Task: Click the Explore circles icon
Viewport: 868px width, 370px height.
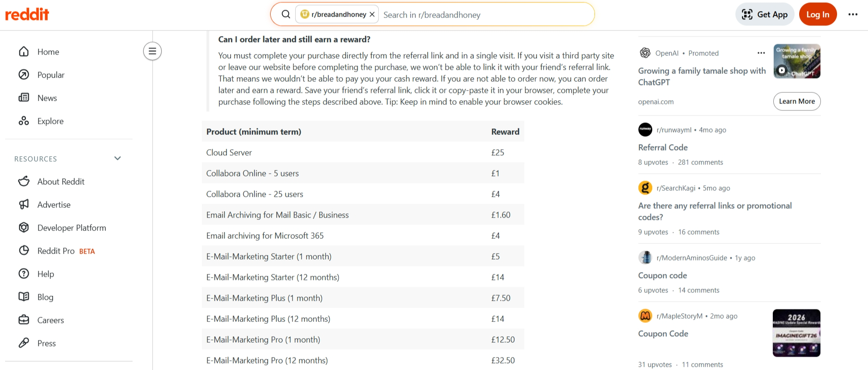Action: pos(24,121)
